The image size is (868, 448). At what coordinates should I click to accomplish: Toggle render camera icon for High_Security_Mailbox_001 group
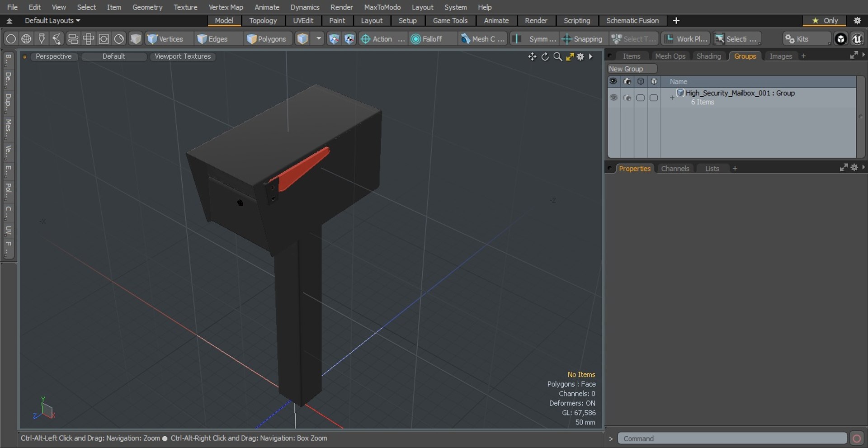pos(627,98)
